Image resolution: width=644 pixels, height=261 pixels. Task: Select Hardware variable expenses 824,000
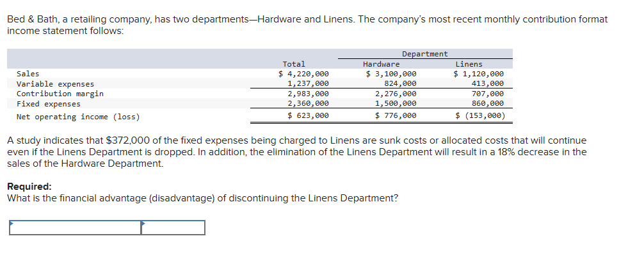[x=400, y=84]
